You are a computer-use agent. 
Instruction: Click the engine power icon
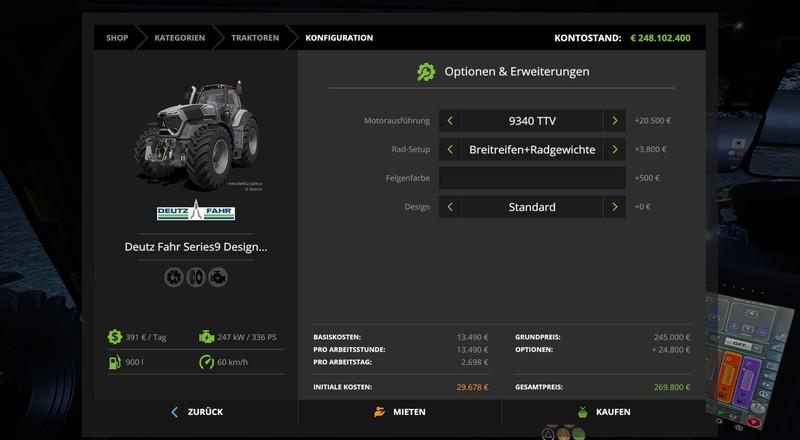pyautogui.click(x=206, y=337)
